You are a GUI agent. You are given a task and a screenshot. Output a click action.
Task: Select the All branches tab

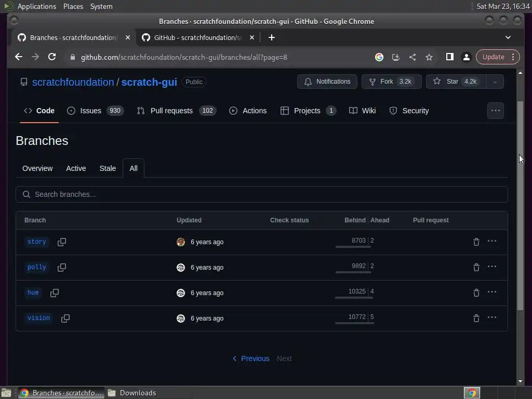coord(134,168)
